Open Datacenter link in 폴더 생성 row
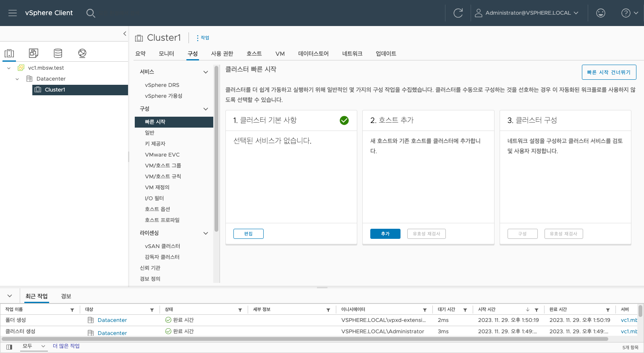This screenshot has width=644, height=353. (x=112, y=320)
